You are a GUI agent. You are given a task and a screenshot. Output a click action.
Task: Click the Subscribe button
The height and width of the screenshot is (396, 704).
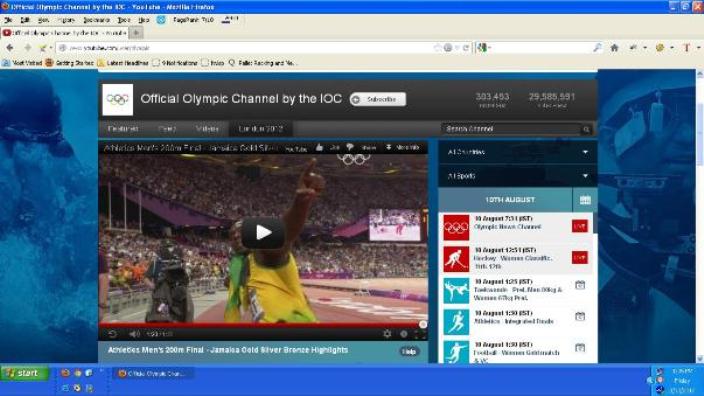point(378,99)
